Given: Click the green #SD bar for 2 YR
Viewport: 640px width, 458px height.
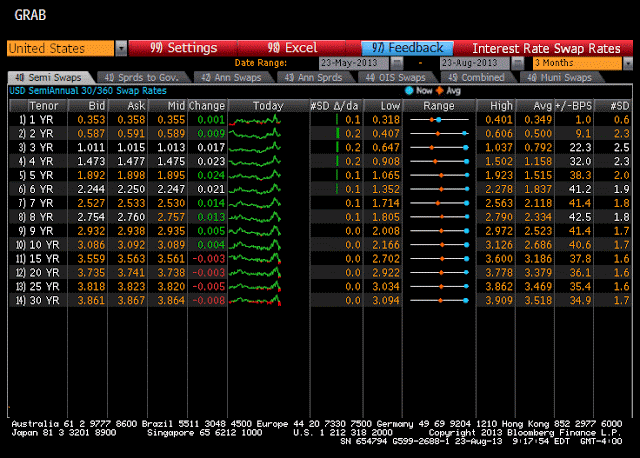Looking at the screenshot, I should (x=339, y=132).
